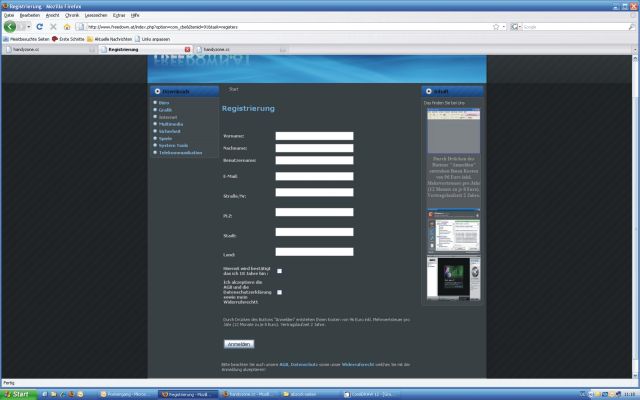Click the Forward navigation arrow
The image size is (640, 400).
[21, 27]
